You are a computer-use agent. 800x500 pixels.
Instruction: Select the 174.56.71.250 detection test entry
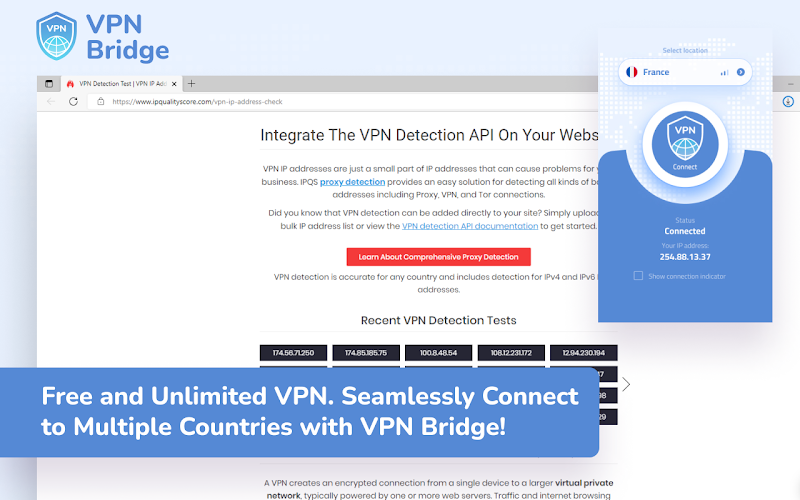293,353
